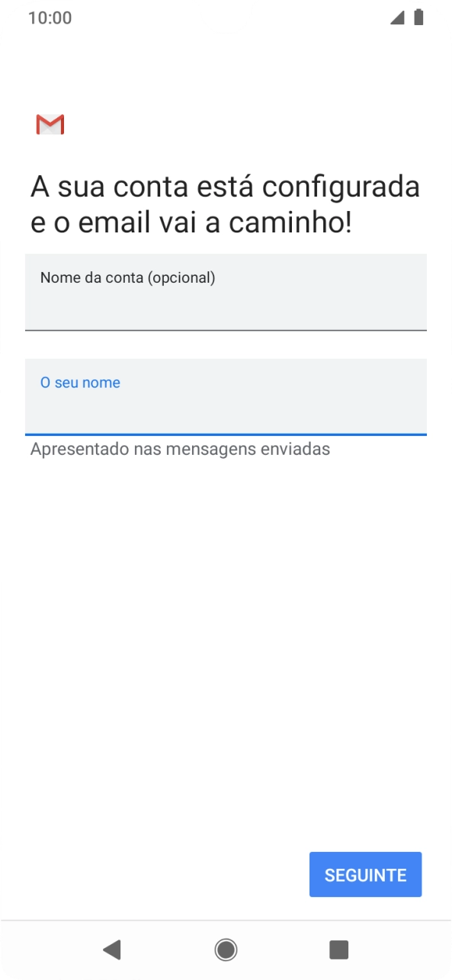The width and height of the screenshot is (452, 980).
Task: Tap the Back navigation arrow
Action: [113, 950]
